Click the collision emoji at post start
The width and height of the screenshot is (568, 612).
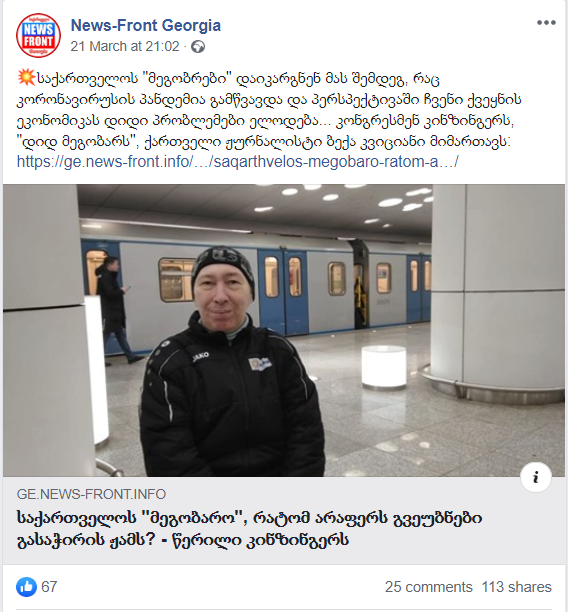coord(26,77)
